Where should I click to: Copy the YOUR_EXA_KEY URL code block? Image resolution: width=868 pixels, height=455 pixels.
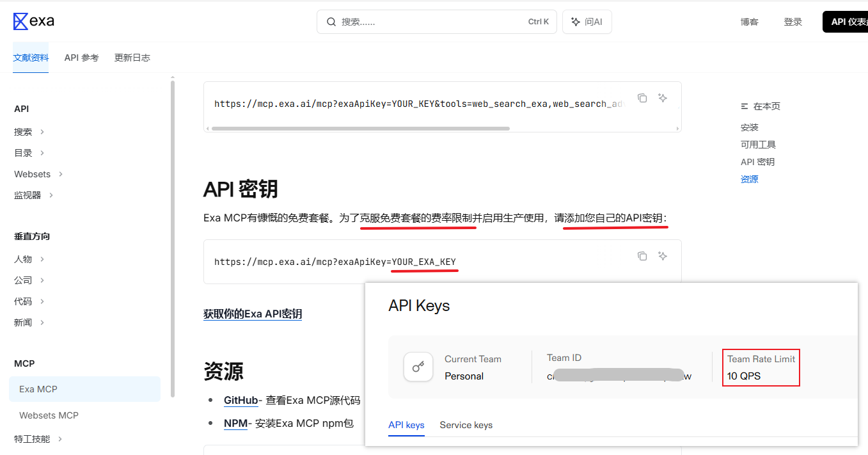(642, 256)
